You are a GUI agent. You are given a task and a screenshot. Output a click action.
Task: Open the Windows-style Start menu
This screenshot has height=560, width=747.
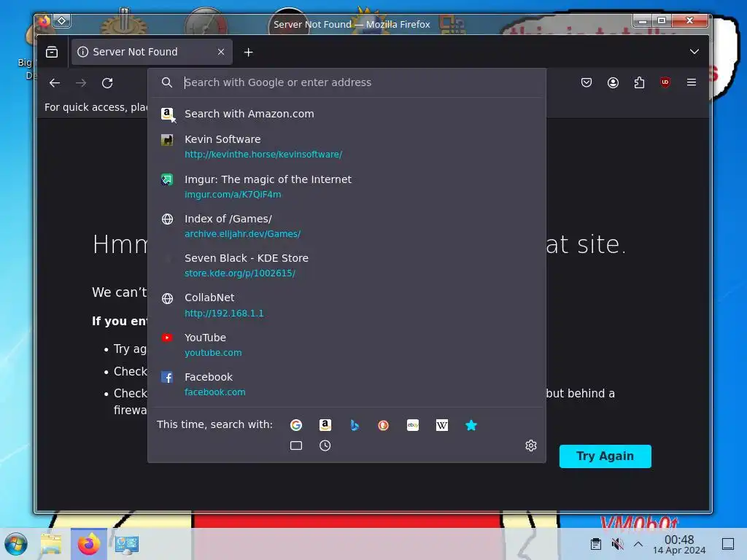point(16,544)
